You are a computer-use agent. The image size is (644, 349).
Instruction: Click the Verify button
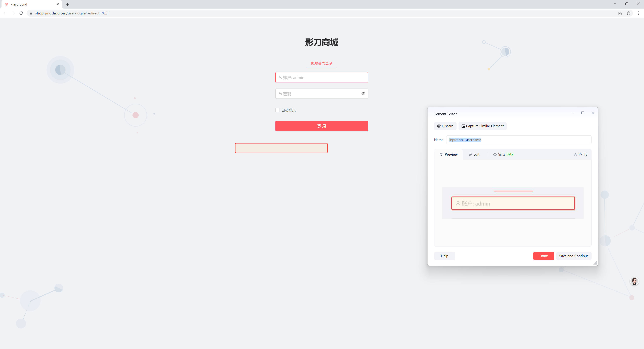(580, 154)
